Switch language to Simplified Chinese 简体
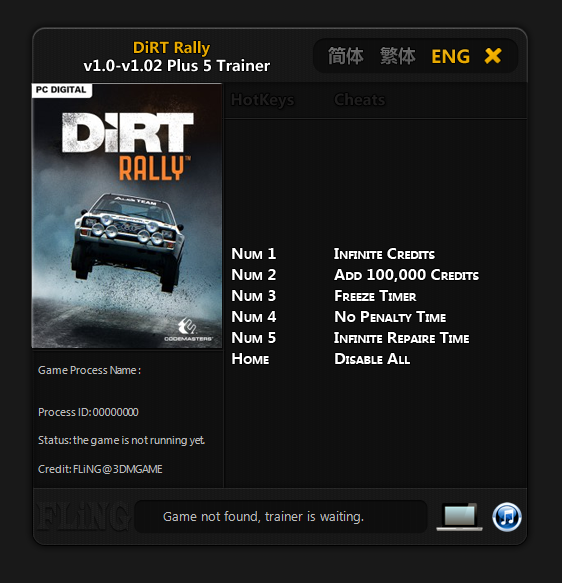The height and width of the screenshot is (583, 562). (345, 56)
